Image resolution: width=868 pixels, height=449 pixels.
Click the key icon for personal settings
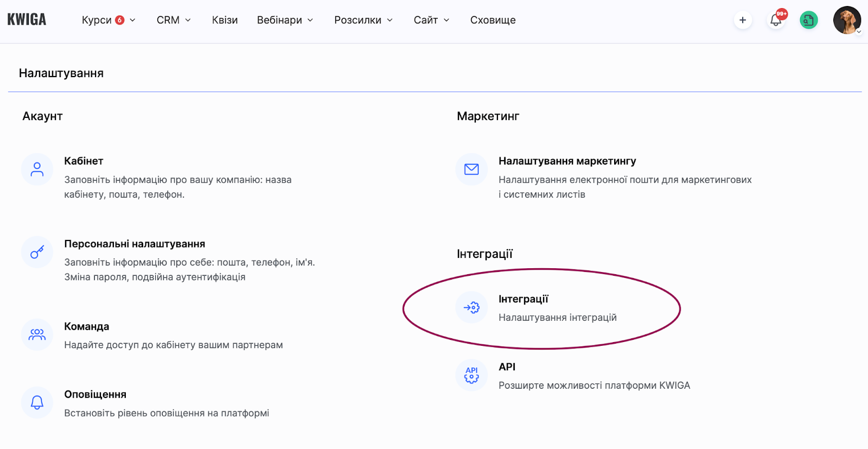37,252
